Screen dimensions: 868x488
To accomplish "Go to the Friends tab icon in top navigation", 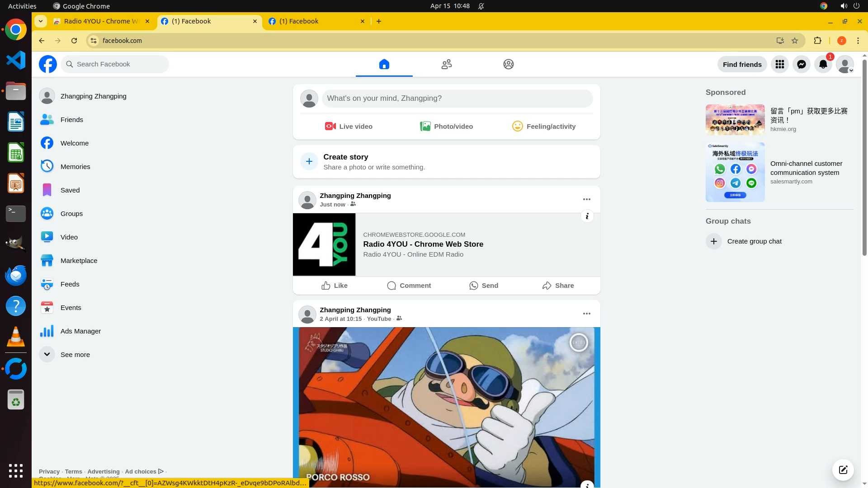I will coord(446,64).
